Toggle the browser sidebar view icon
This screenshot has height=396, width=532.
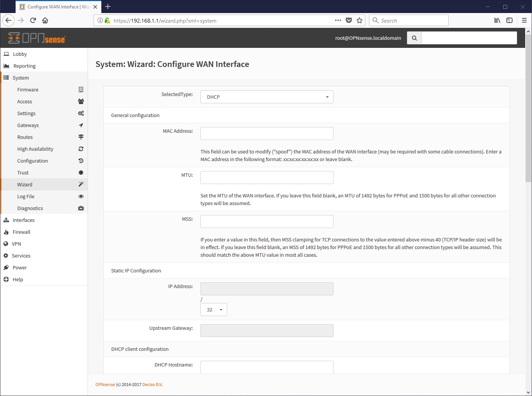(x=509, y=21)
